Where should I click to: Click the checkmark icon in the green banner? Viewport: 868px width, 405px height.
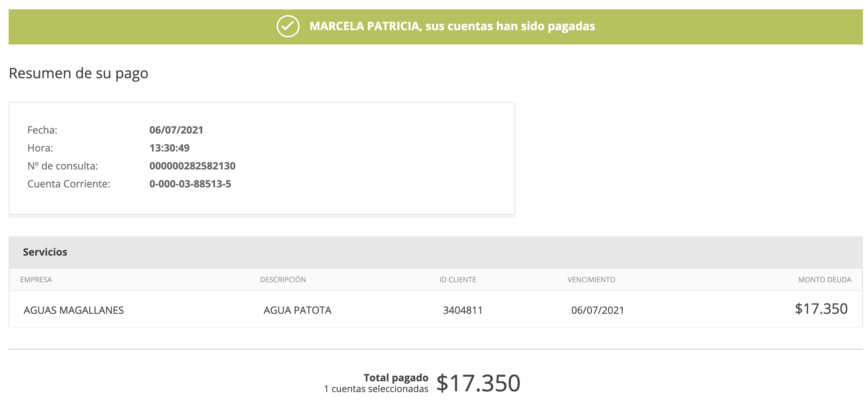(288, 26)
